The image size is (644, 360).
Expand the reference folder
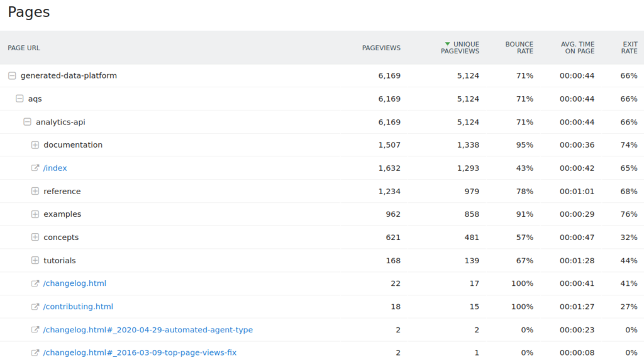pyautogui.click(x=35, y=191)
